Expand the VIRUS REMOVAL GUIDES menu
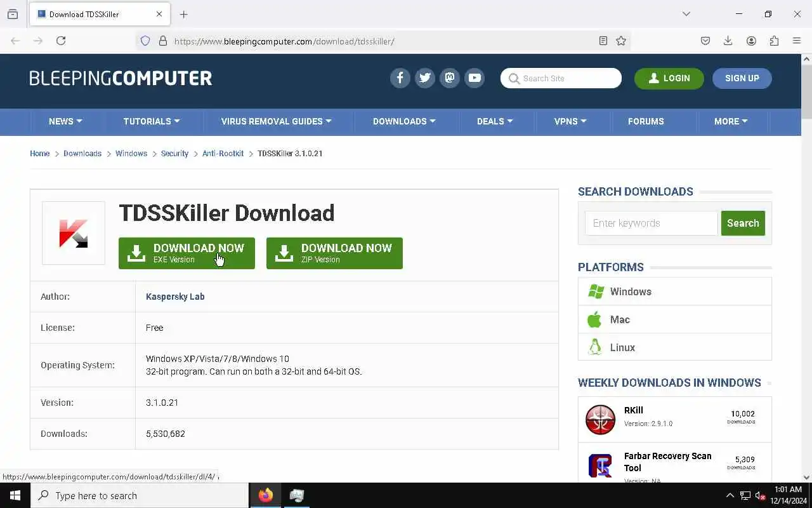812x508 pixels. tap(276, 121)
